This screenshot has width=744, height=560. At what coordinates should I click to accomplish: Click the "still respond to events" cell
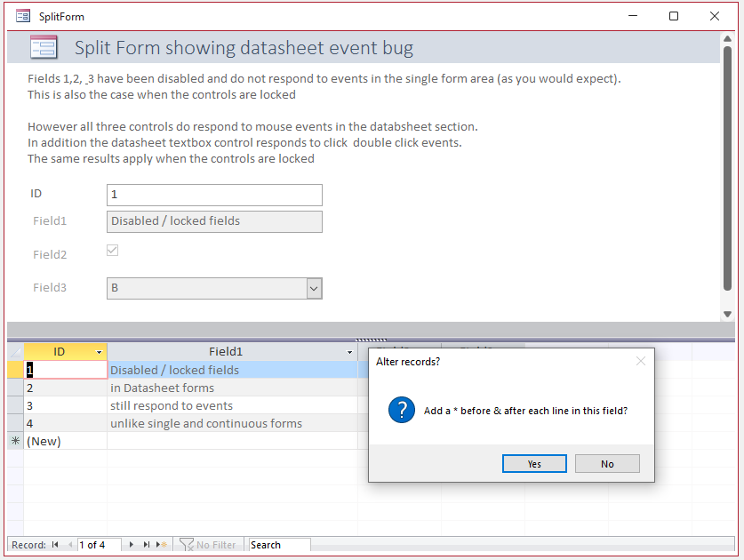tap(233, 405)
